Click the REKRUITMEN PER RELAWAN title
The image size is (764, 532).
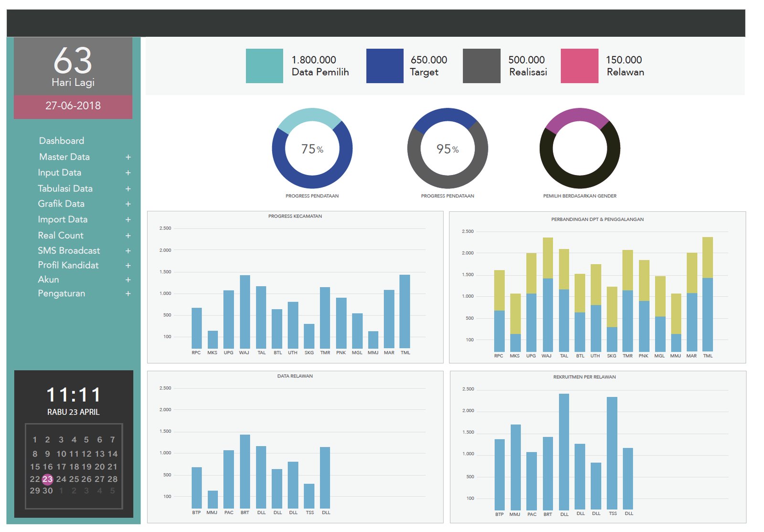(x=584, y=377)
